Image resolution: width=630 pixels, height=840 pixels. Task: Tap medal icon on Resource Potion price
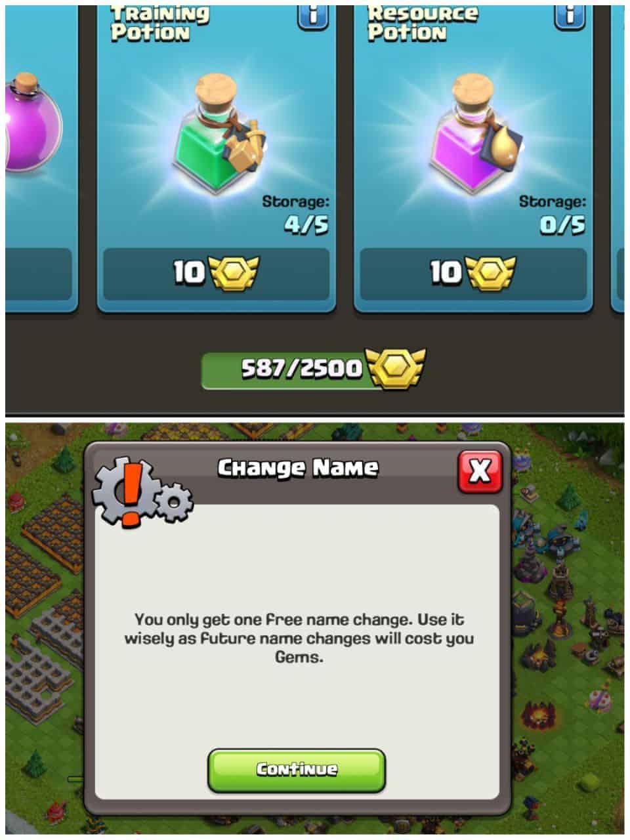pyautogui.click(x=490, y=272)
